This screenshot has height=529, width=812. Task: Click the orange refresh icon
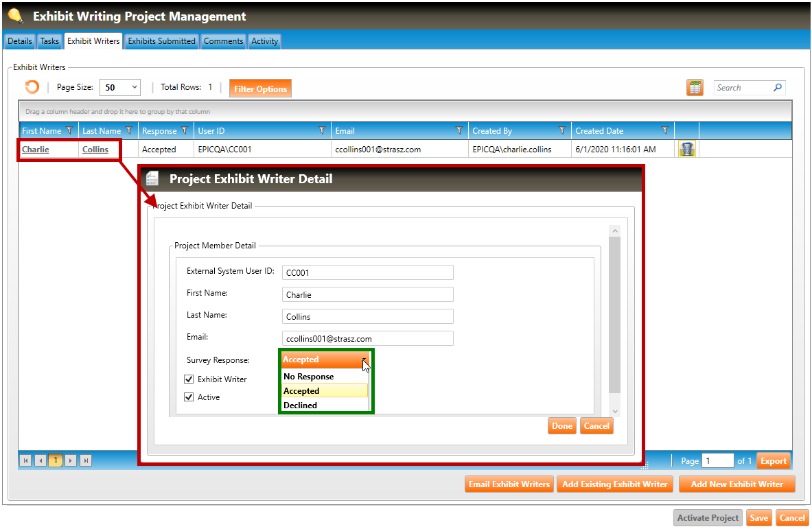[32, 87]
